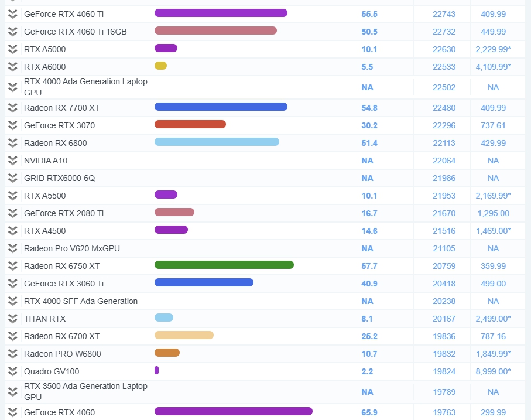The width and height of the screenshot is (531, 420).
Task: Expand the GeForce RTX 4060 Ti 16GB row chevron
Action: 12,32
